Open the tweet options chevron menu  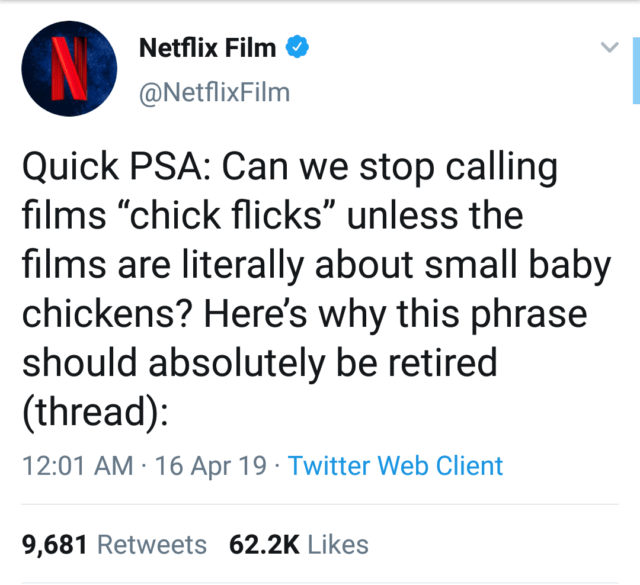point(607,48)
